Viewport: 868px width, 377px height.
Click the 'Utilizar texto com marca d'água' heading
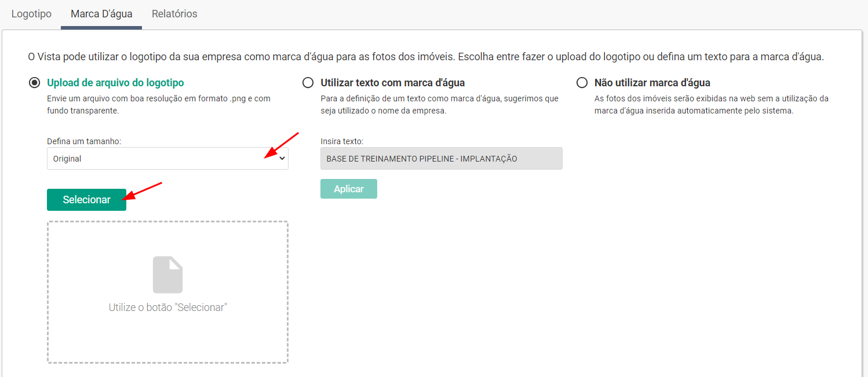[x=392, y=83]
